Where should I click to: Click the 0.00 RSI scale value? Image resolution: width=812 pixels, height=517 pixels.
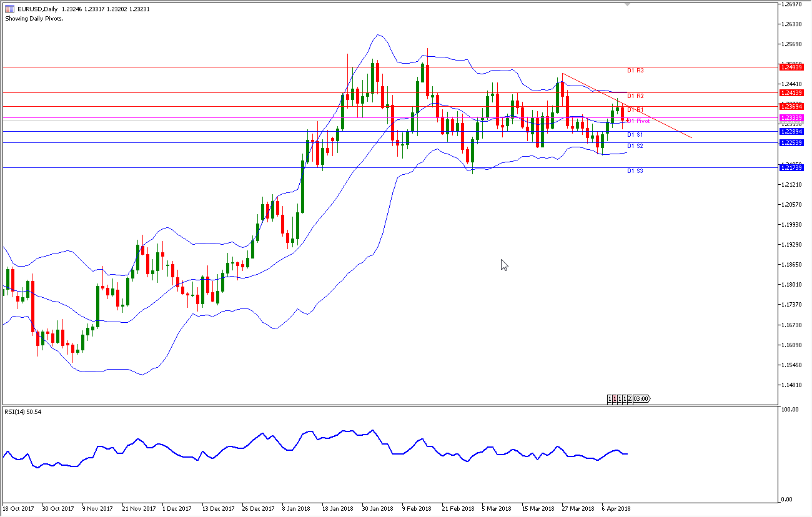tap(786, 500)
